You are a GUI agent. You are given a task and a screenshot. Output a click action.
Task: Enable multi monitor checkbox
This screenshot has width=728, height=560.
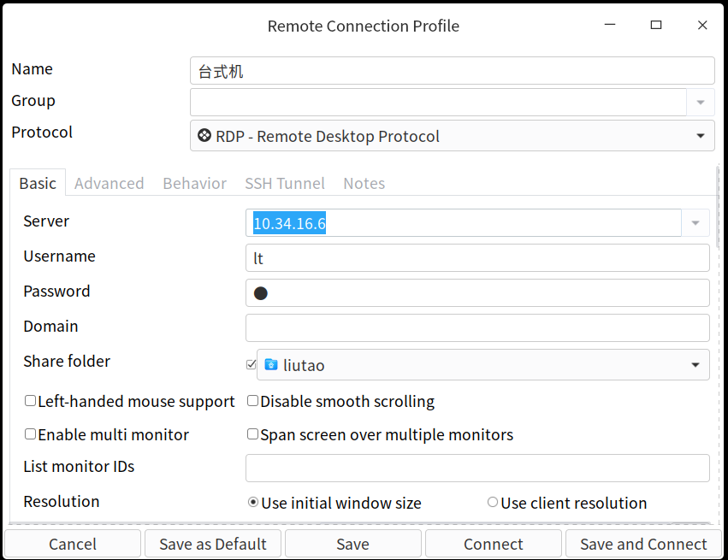click(31, 434)
